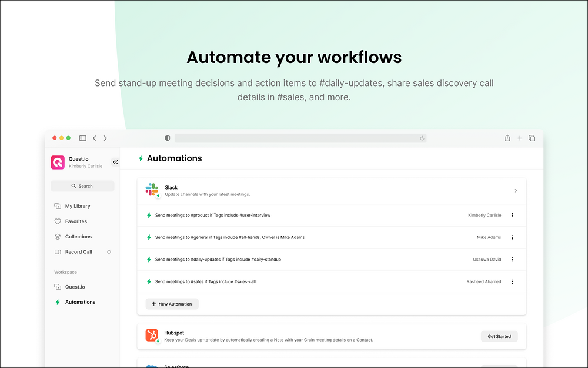Click the New Automation button
The image size is (588, 368).
point(172,304)
